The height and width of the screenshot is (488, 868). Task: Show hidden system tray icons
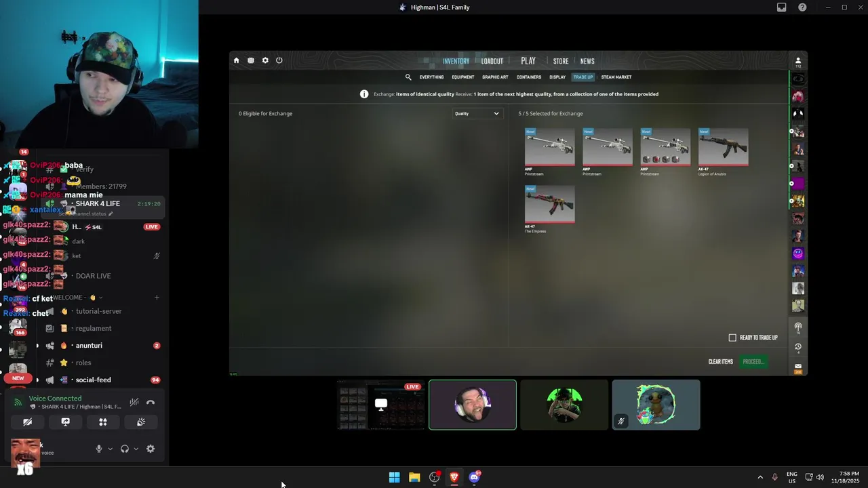pyautogui.click(x=760, y=477)
